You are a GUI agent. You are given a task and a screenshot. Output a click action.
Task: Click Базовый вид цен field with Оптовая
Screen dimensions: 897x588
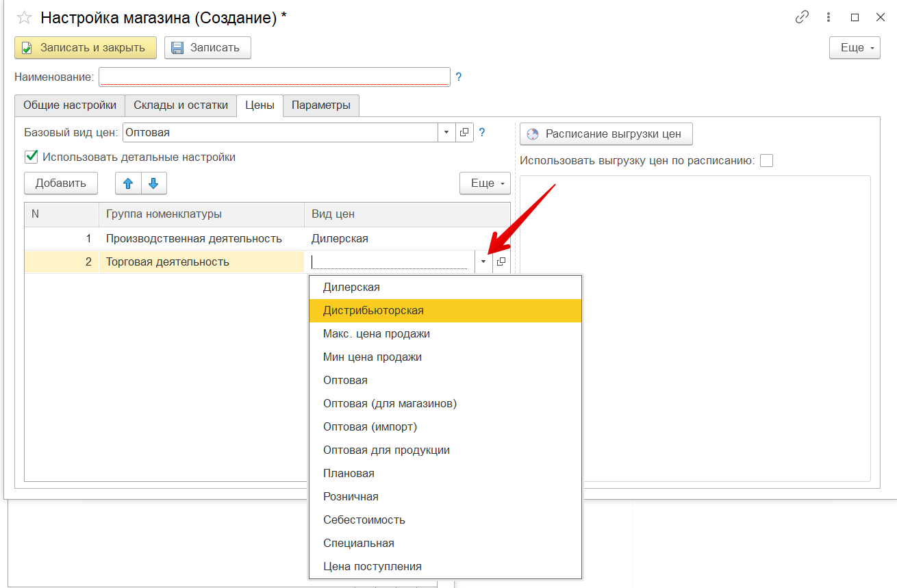click(280, 133)
